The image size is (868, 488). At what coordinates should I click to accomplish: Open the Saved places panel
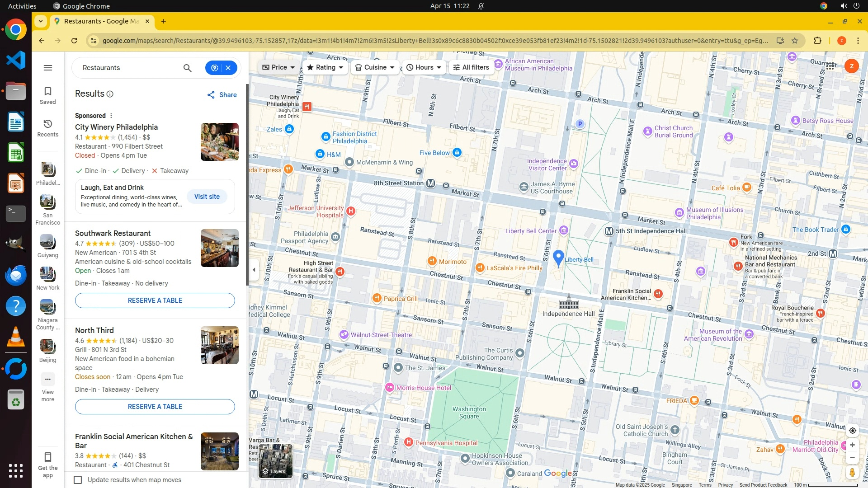point(48,95)
